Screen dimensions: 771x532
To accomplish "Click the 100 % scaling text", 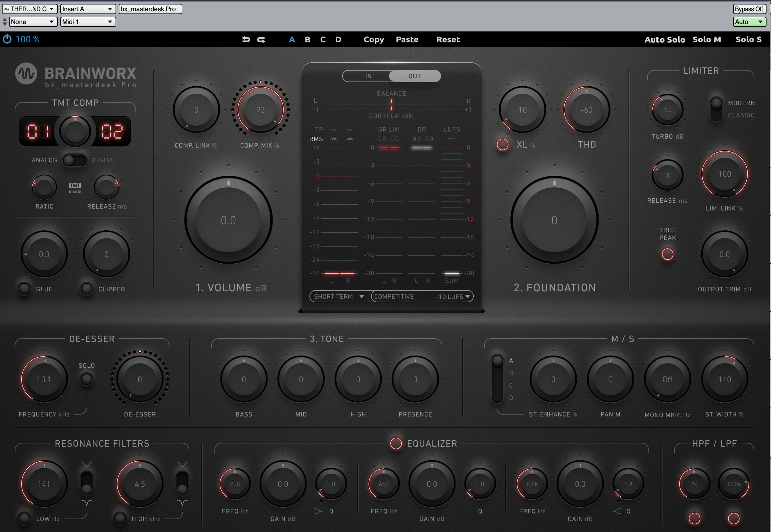I will (27, 39).
